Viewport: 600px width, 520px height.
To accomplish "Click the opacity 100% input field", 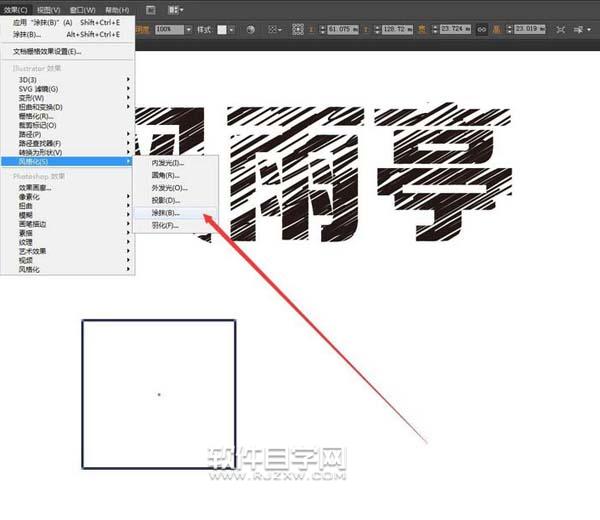I will (169, 29).
